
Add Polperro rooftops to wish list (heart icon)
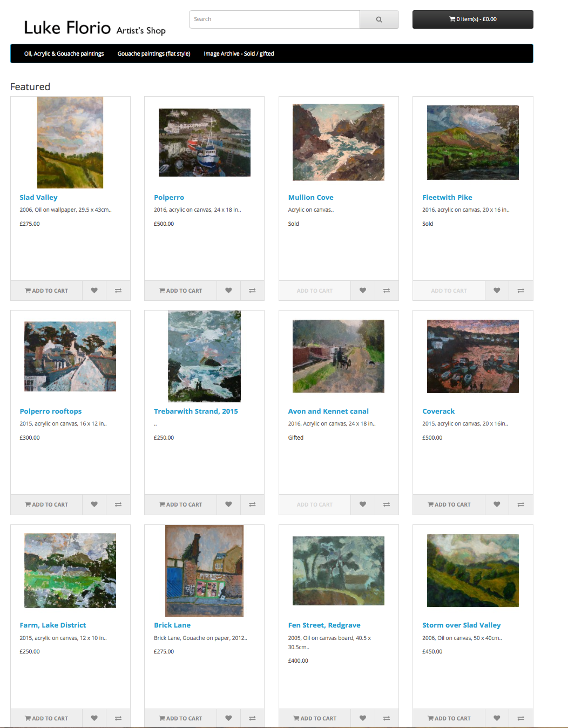94,504
